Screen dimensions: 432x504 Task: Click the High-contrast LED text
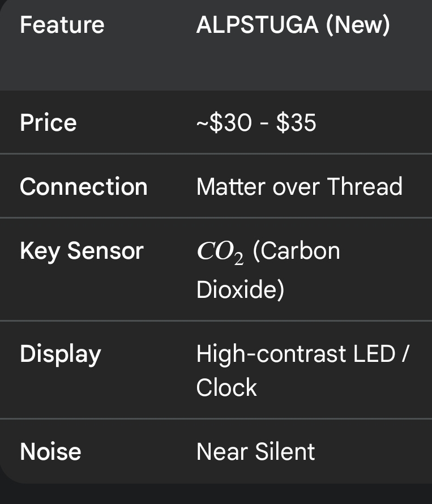(296, 354)
